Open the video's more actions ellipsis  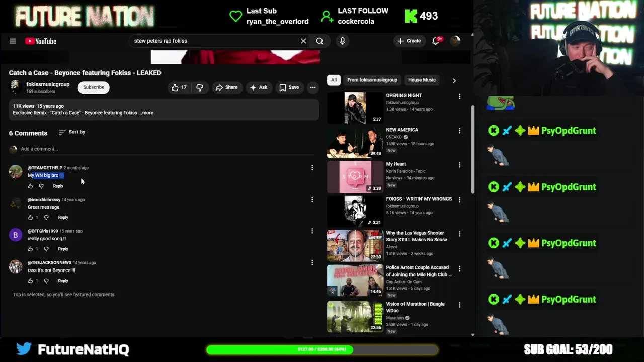(x=313, y=87)
